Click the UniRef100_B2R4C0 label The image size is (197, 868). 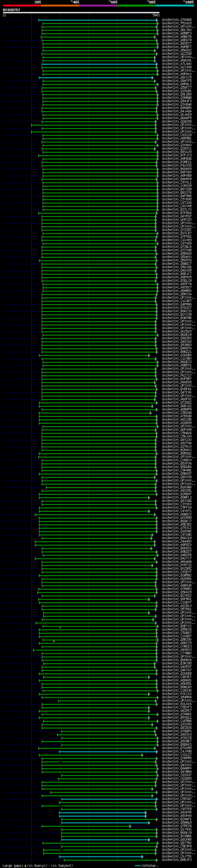[x=176, y=450]
